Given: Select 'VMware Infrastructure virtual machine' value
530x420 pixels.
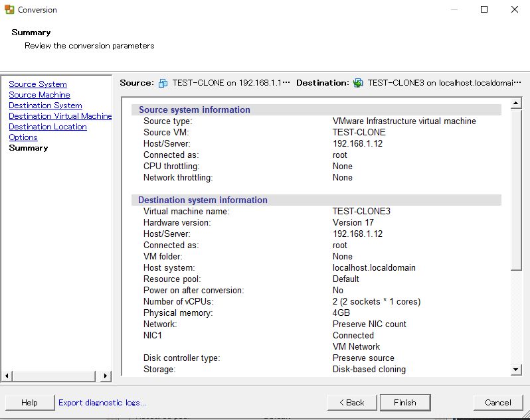Looking at the screenshot, I should coord(404,121).
